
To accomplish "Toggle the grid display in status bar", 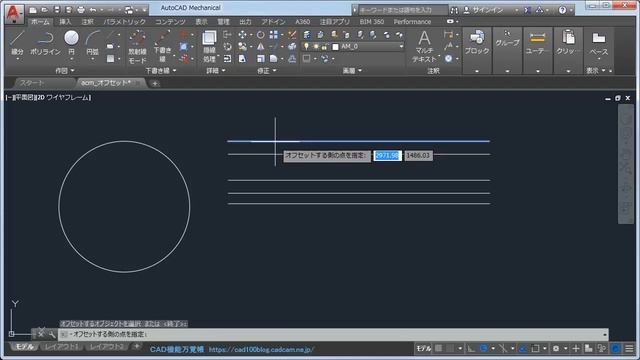I will (438, 348).
